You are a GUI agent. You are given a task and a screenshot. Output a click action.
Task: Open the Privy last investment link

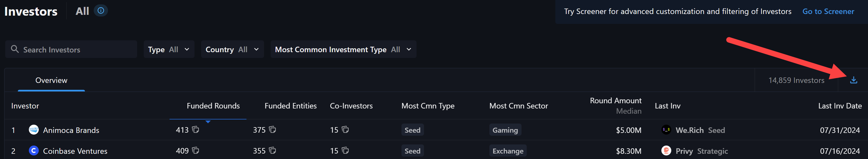(684, 151)
